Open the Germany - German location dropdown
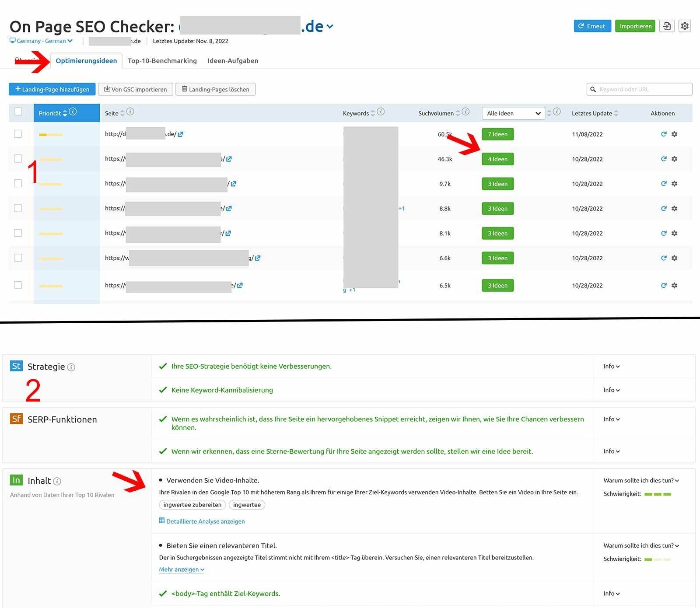Screen dimensions: 700x608 (41, 41)
